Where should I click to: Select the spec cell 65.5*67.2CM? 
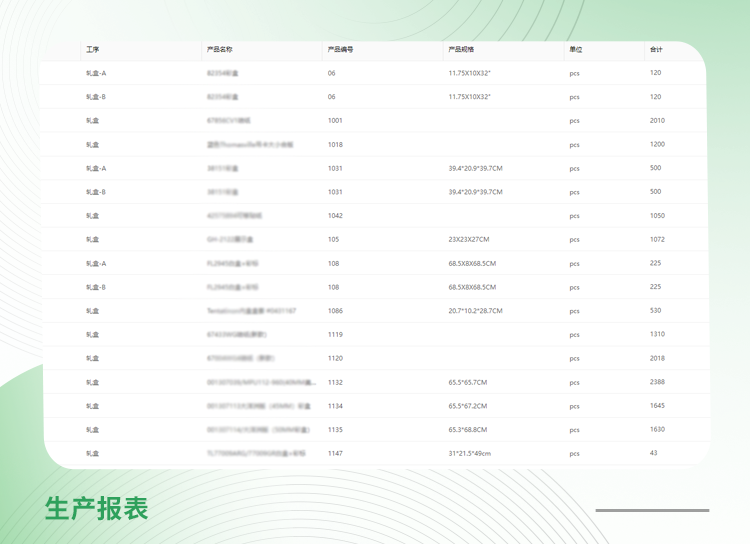(x=467, y=406)
